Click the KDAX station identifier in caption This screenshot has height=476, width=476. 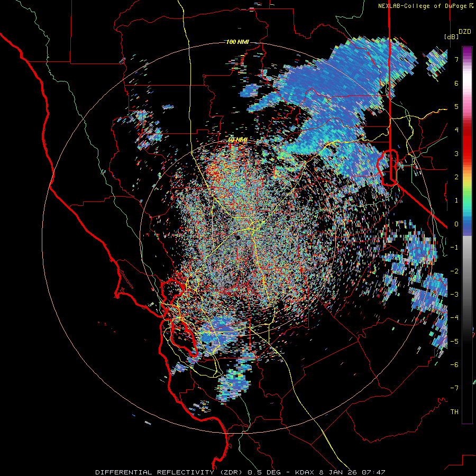[305, 472]
